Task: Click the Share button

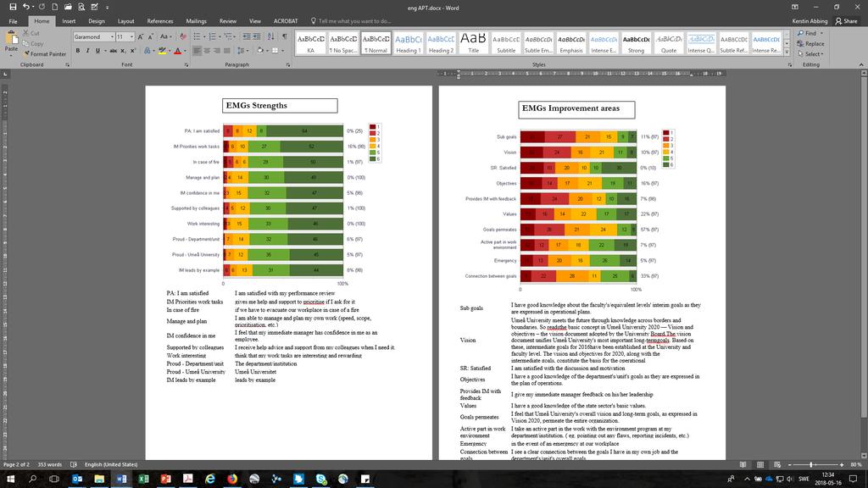Action: [847, 21]
